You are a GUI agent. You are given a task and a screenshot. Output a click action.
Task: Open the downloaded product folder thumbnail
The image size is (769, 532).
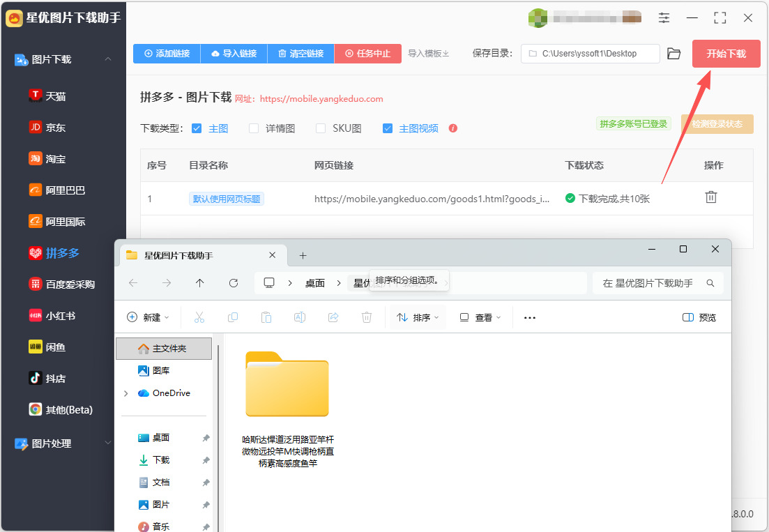coord(287,384)
